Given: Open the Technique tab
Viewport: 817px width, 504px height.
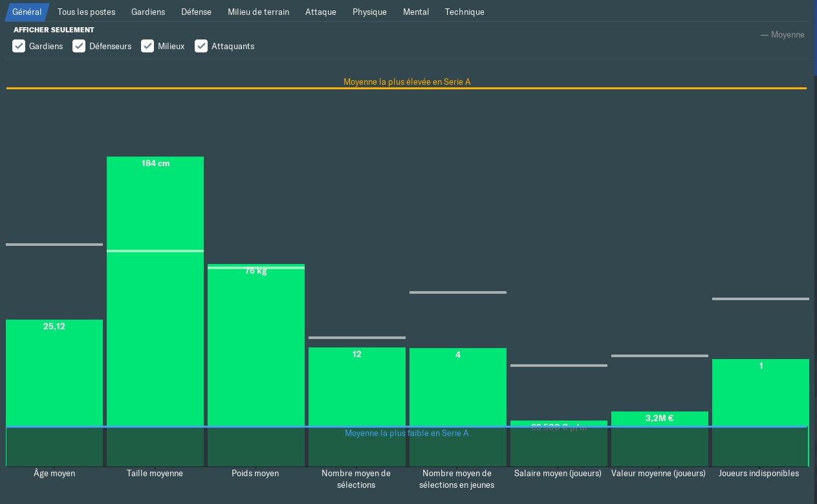Looking at the screenshot, I should tap(464, 12).
